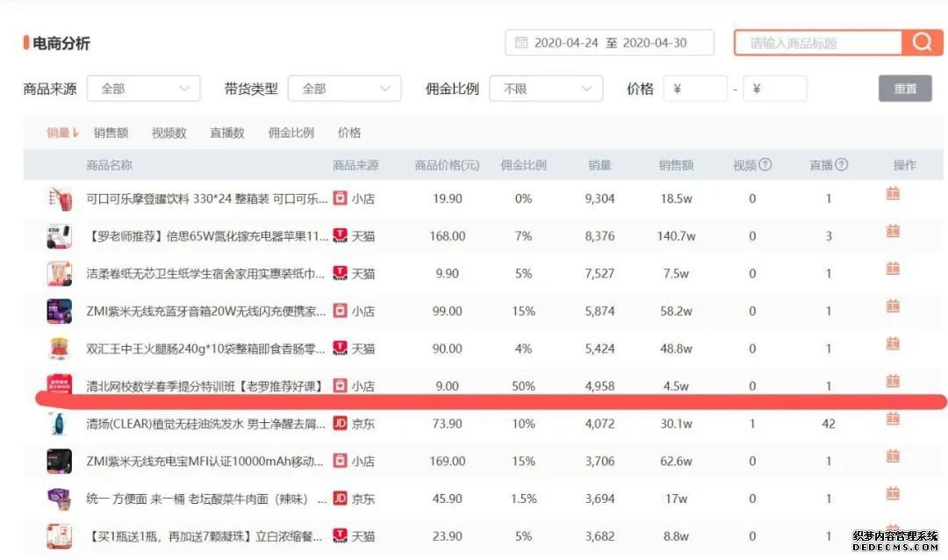Open the 立白浓缩 product thumbnail
The height and width of the screenshot is (560, 948).
click(x=60, y=535)
